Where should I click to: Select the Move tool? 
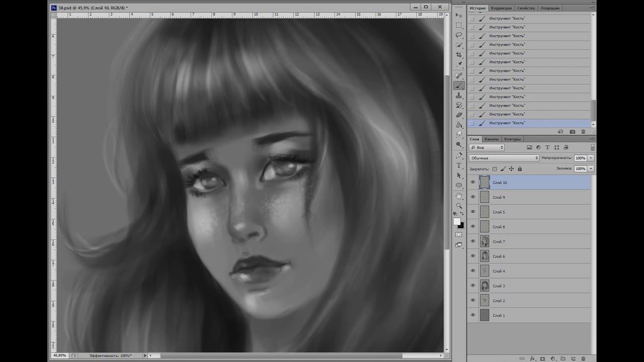[x=459, y=16]
